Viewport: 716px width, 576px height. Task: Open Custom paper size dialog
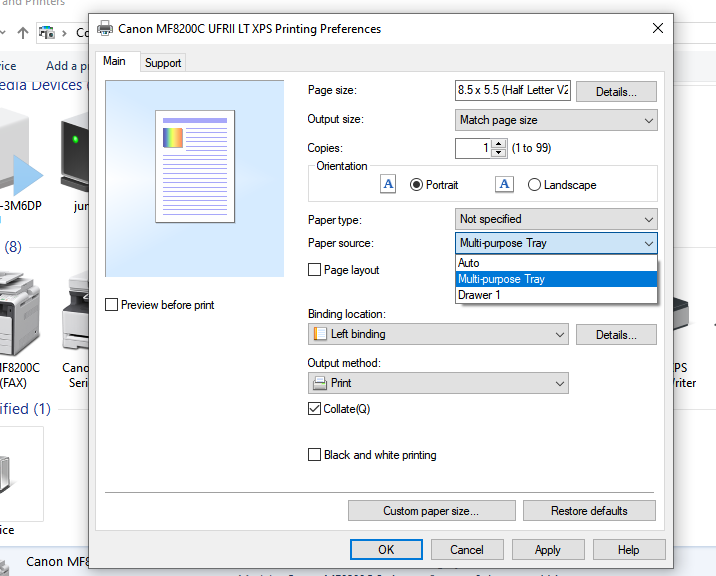pyautogui.click(x=432, y=511)
